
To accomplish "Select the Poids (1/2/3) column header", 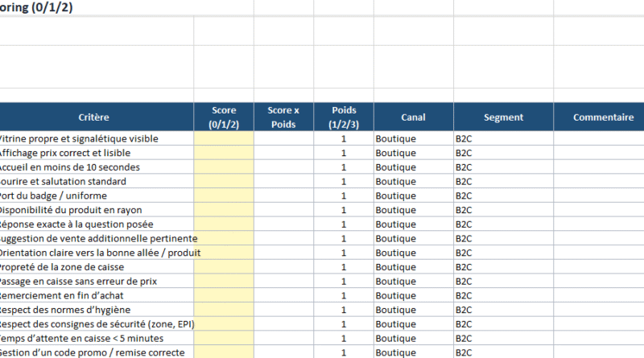I will pyautogui.click(x=344, y=117).
